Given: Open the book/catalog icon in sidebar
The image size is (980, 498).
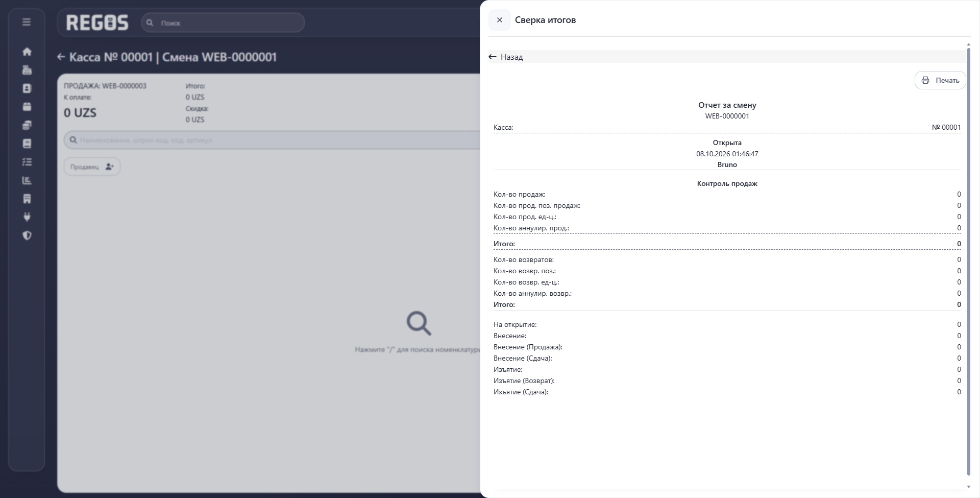Looking at the screenshot, I should click(x=27, y=144).
